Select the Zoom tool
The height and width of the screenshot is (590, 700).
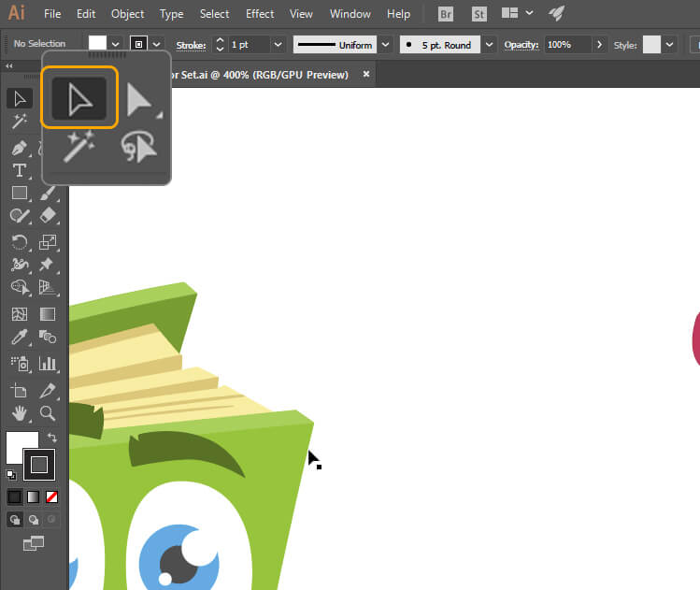[x=48, y=413]
